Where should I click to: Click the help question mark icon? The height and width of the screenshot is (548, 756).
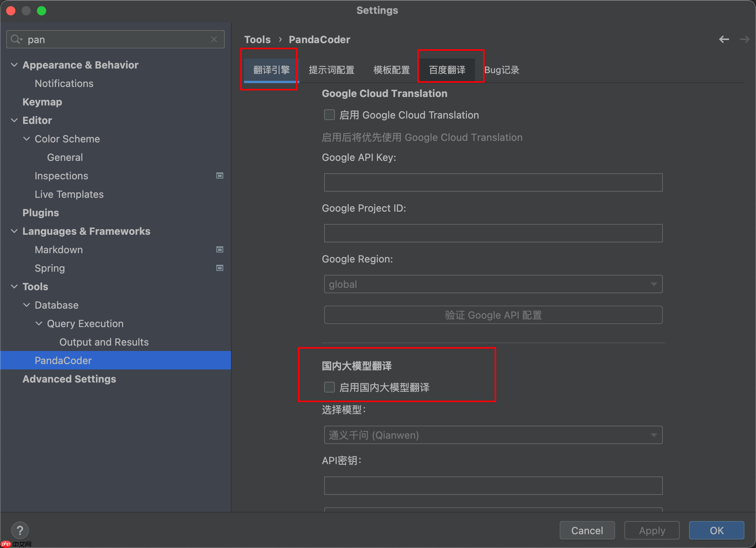pos(20,530)
